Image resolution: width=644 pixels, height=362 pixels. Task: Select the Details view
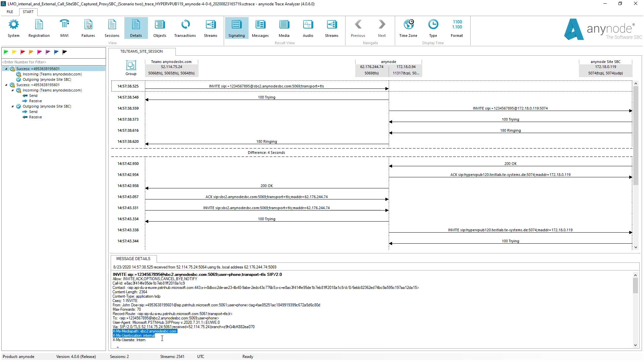(x=136, y=28)
